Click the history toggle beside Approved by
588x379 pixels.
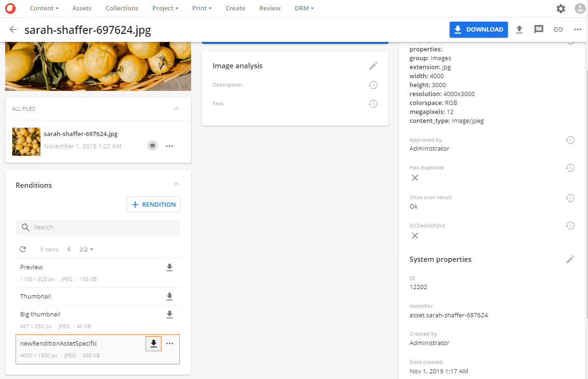coord(570,140)
